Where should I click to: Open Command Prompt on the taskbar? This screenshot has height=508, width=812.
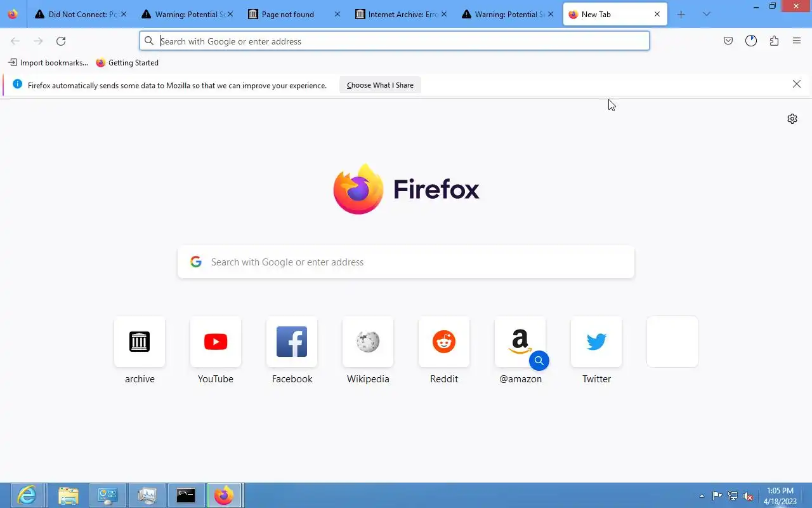click(186, 495)
